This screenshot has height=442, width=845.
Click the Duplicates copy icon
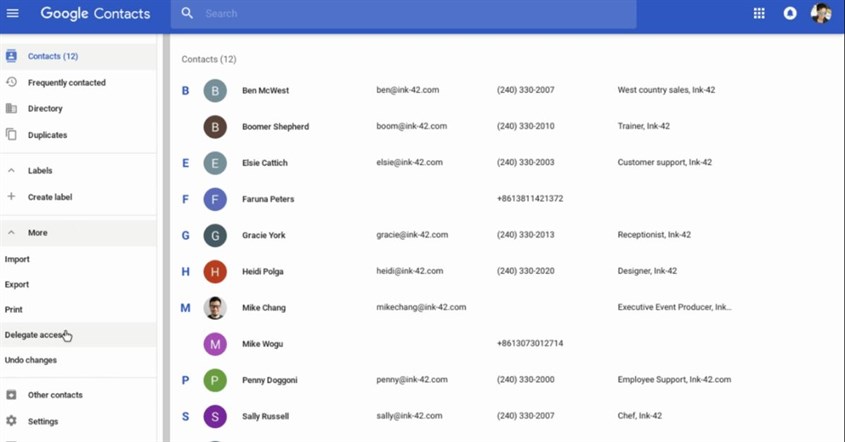click(x=11, y=134)
